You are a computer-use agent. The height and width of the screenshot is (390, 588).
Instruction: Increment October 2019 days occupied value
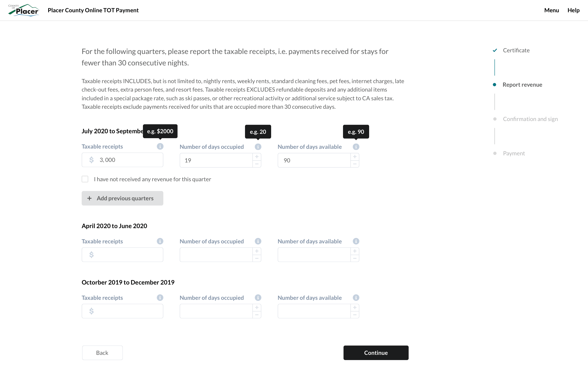[x=256, y=307]
